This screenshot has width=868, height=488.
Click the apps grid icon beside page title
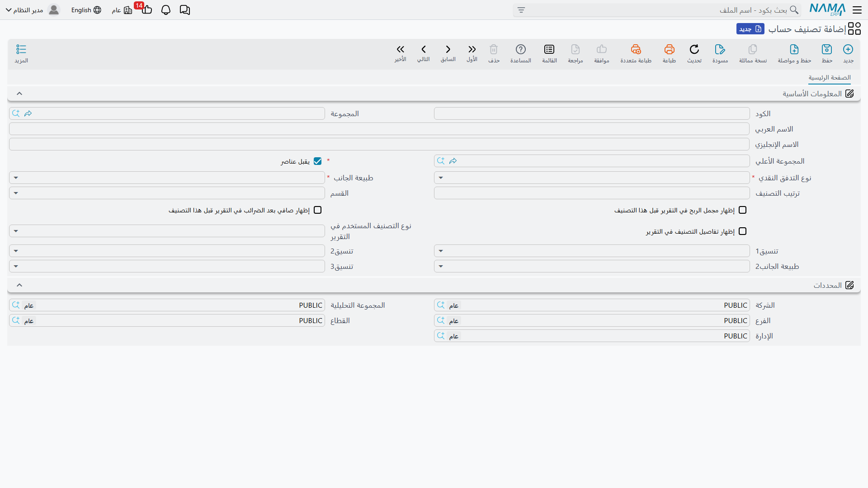coord(854,29)
